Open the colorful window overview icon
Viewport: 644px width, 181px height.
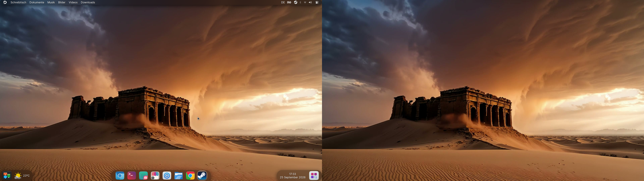tap(7, 176)
